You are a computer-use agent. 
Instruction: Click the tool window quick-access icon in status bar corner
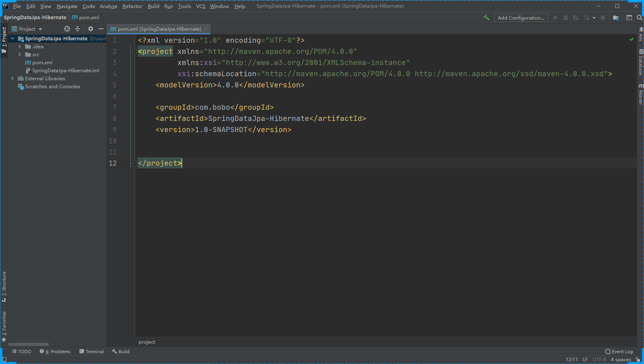point(4,359)
